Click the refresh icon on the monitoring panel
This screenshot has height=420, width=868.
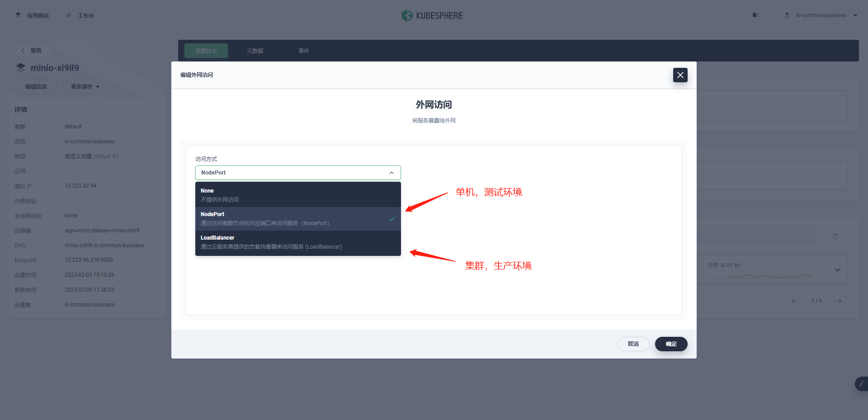coord(835,236)
